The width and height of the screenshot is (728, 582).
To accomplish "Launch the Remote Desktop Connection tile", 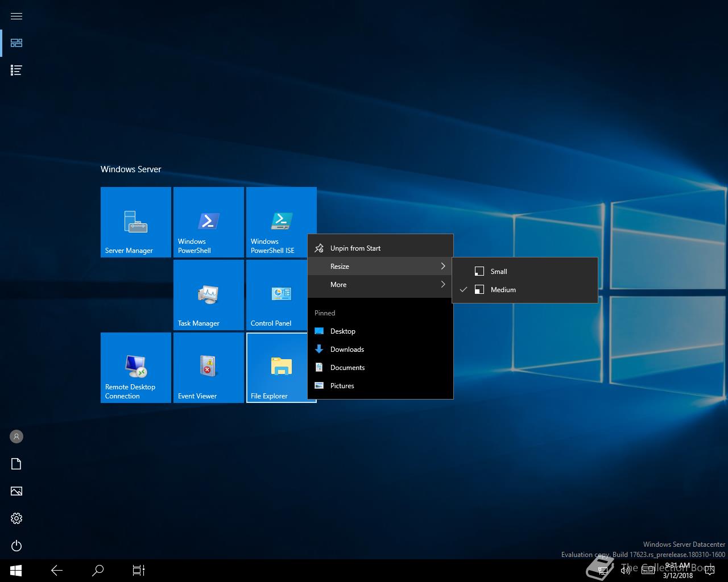I will pos(136,368).
